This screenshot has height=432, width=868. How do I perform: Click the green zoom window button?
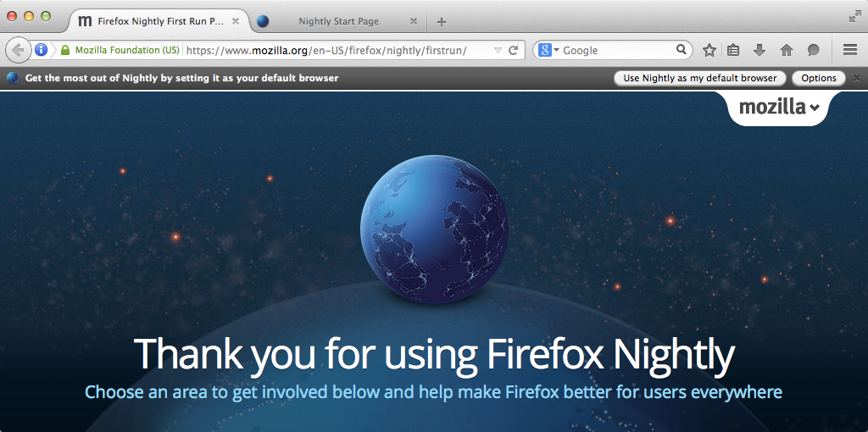pos(46,17)
